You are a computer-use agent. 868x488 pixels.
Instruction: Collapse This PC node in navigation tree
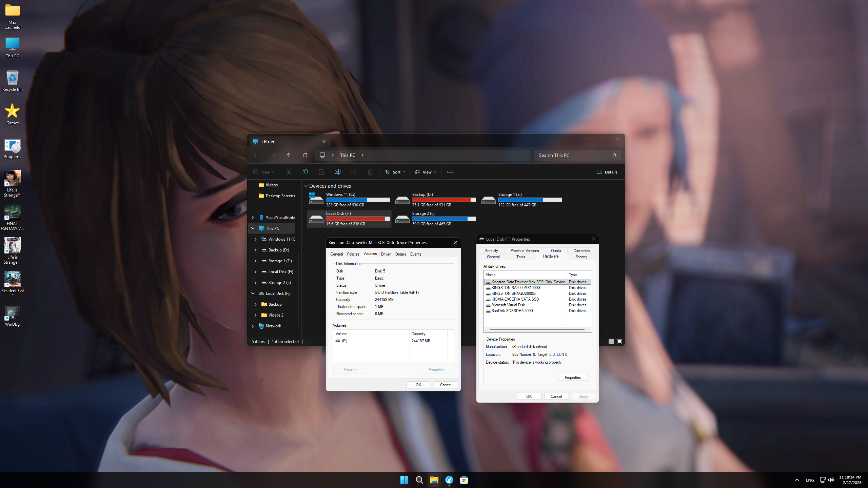[253, 228]
